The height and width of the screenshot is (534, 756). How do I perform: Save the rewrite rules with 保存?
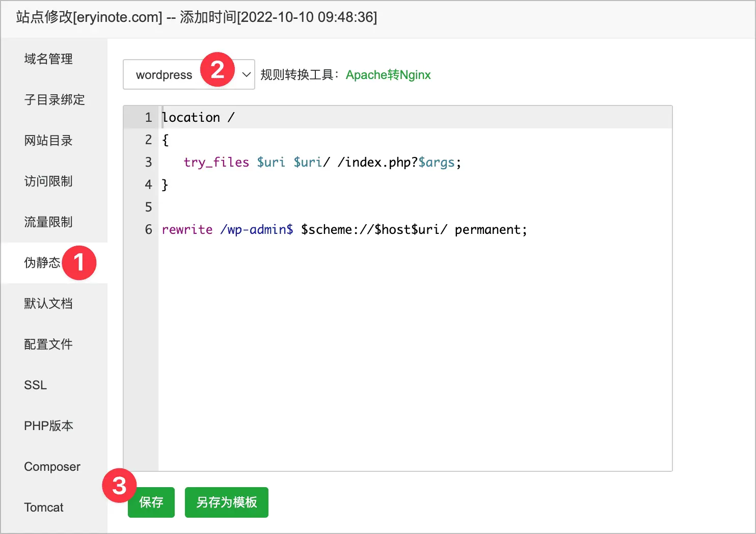[151, 502]
